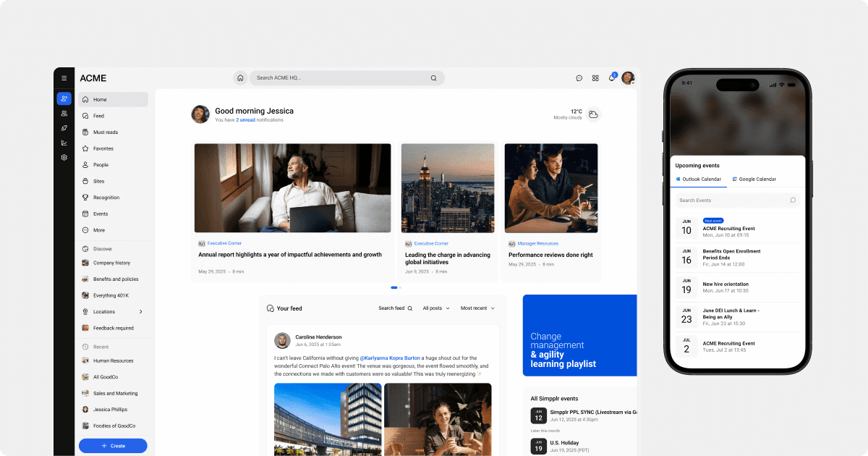The image size is (868, 456).
Task: Open ACME Recruiting Event on Jun 10
Action: coord(737,229)
